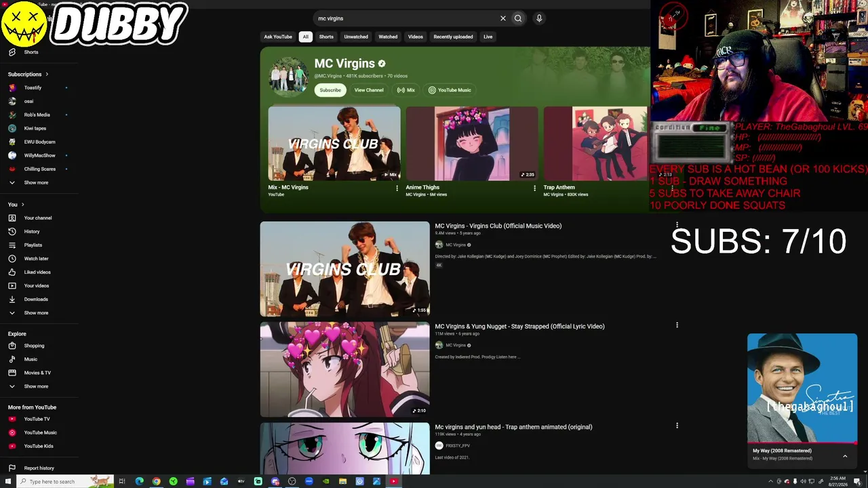
Task: Expand the My Way mini player
Action: 845,456
